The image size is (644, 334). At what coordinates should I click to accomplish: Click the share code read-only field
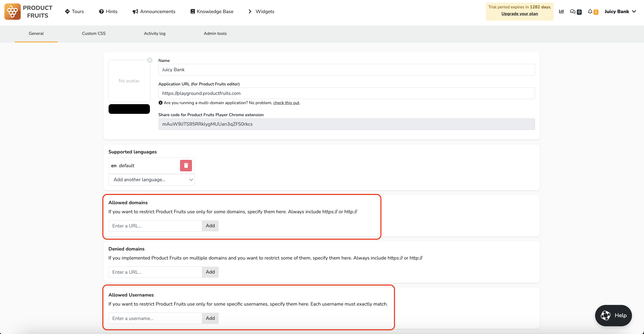tap(347, 124)
